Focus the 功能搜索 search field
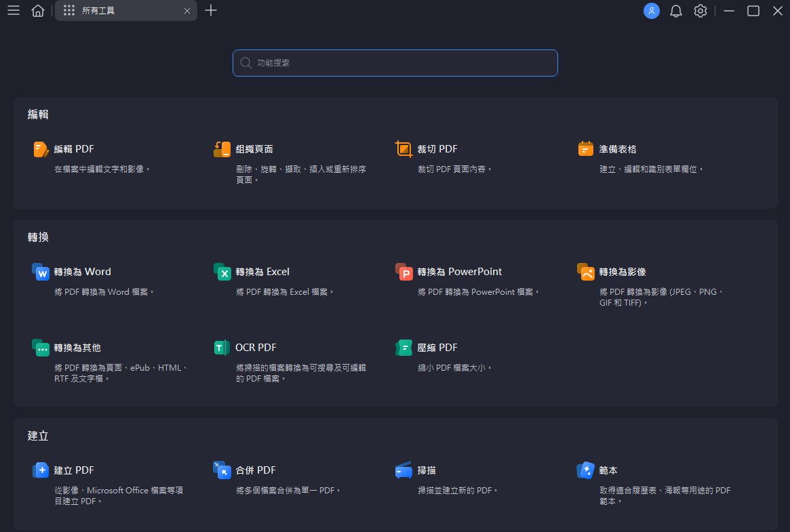Viewport: 790px width, 532px height. click(395, 63)
